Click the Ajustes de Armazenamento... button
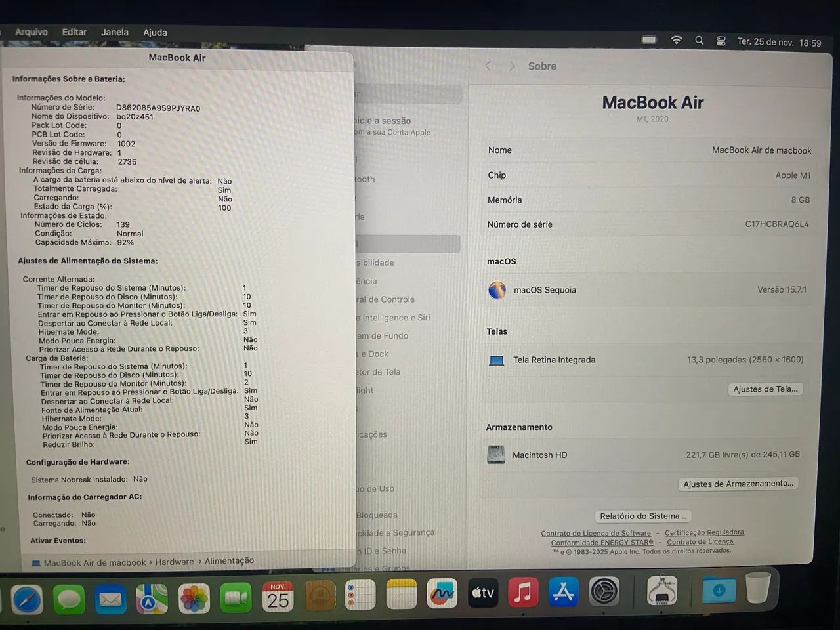840x630 pixels. (x=738, y=484)
